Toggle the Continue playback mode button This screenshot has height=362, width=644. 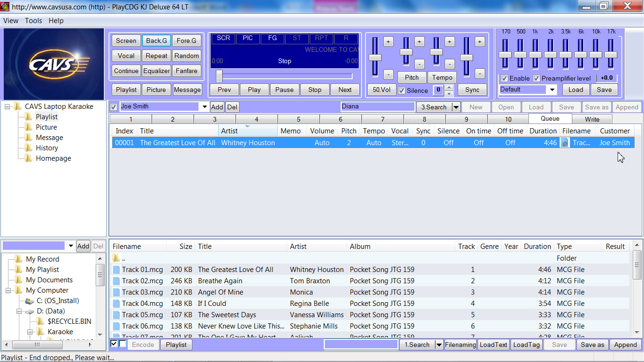pyautogui.click(x=126, y=71)
